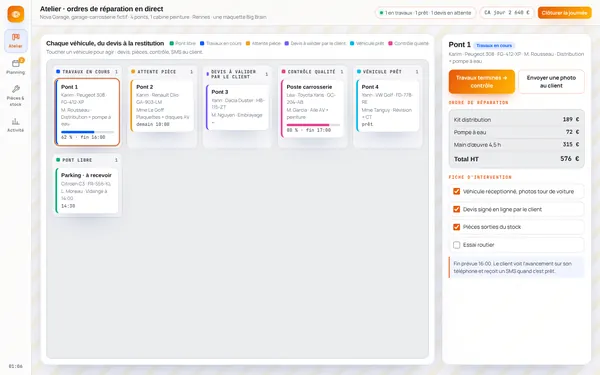Open the Pont 4 vehicle card
The height and width of the screenshot is (375, 600).
point(388,106)
